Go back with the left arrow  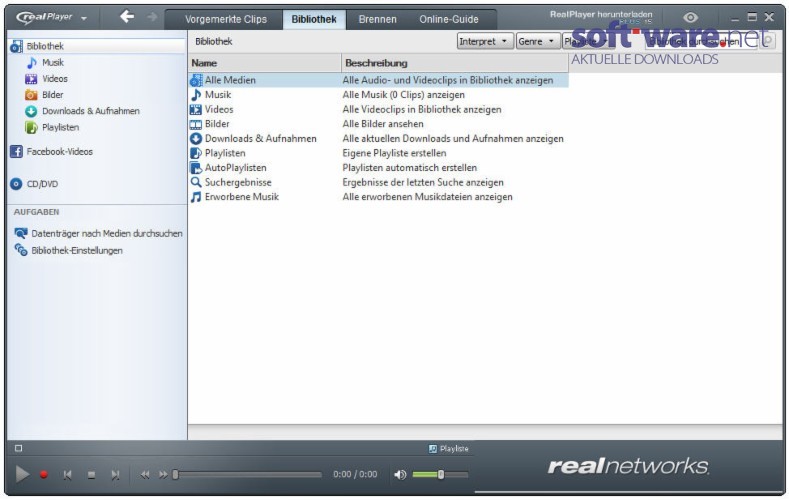coord(127,17)
